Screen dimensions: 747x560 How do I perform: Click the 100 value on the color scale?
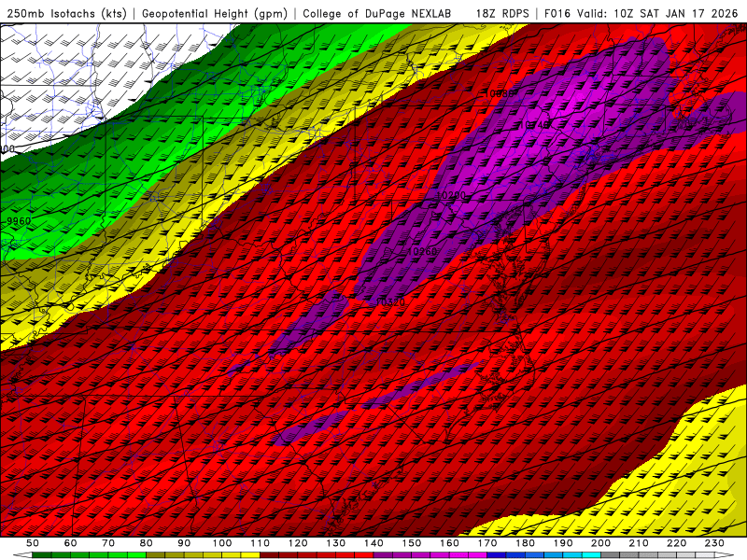click(x=222, y=543)
